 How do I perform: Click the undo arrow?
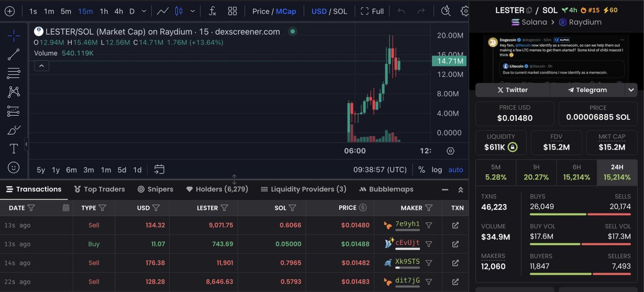tap(401, 11)
